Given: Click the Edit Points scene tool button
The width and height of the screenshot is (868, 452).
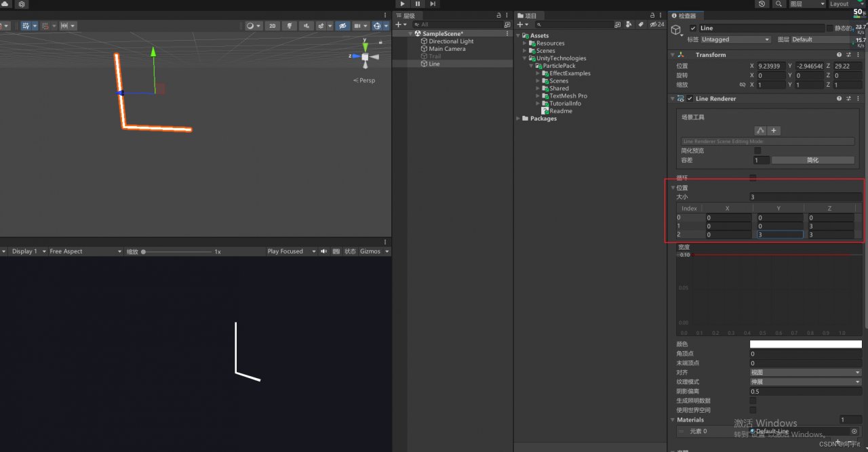Looking at the screenshot, I should [x=761, y=131].
